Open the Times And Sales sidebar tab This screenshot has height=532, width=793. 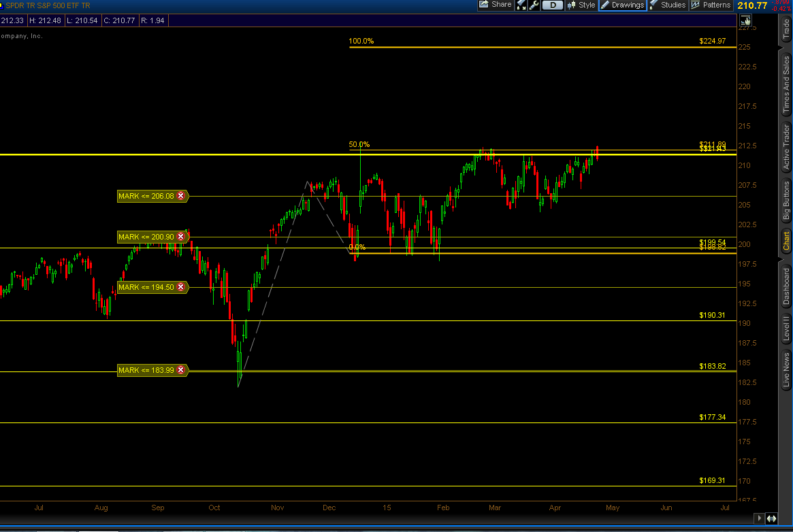click(786, 84)
